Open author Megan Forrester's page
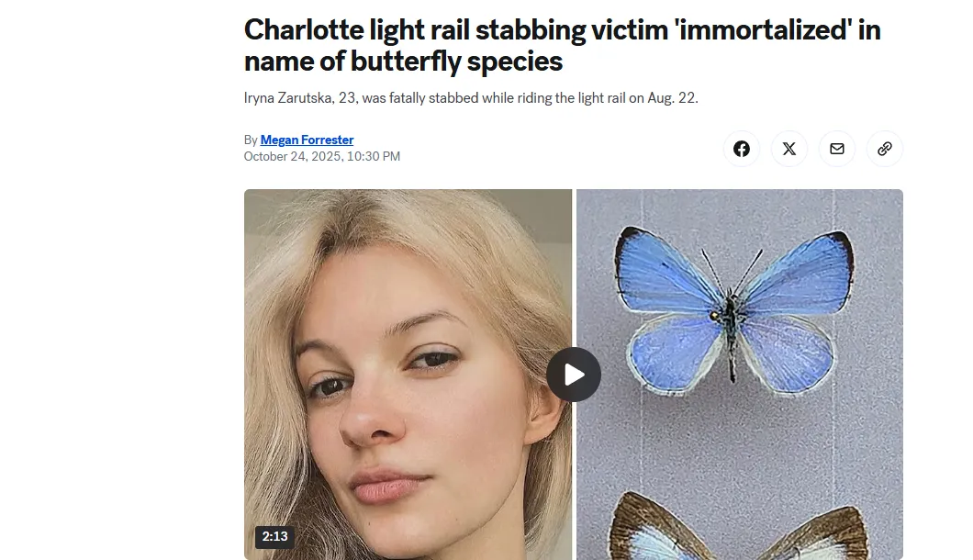 307,140
